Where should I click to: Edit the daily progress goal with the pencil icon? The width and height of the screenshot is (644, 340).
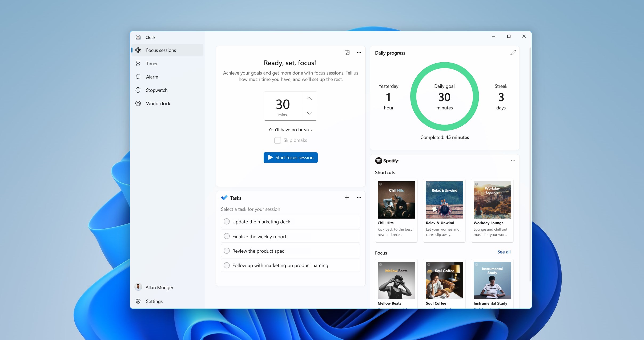[x=513, y=52]
